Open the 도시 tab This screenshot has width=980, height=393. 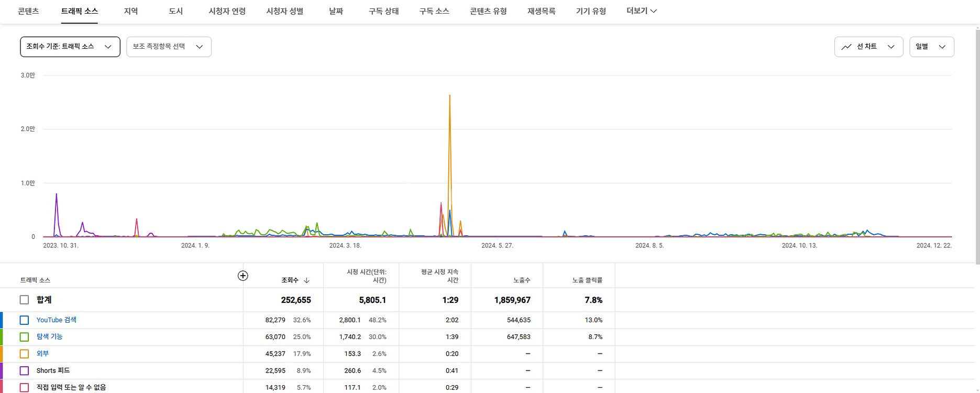pyautogui.click(x=176, y=11)
